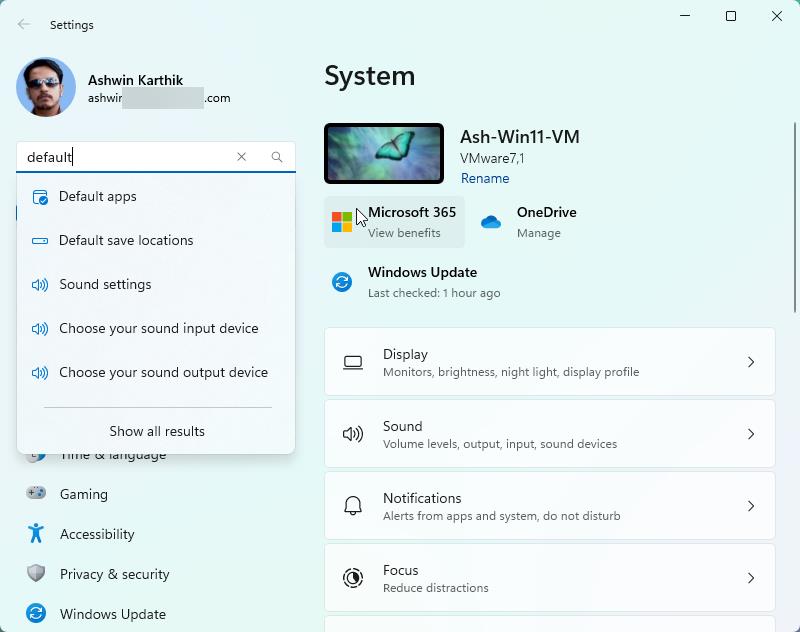Clear the search box using the X icon
The width and height of the screenshot is (800, 632).
242,157
